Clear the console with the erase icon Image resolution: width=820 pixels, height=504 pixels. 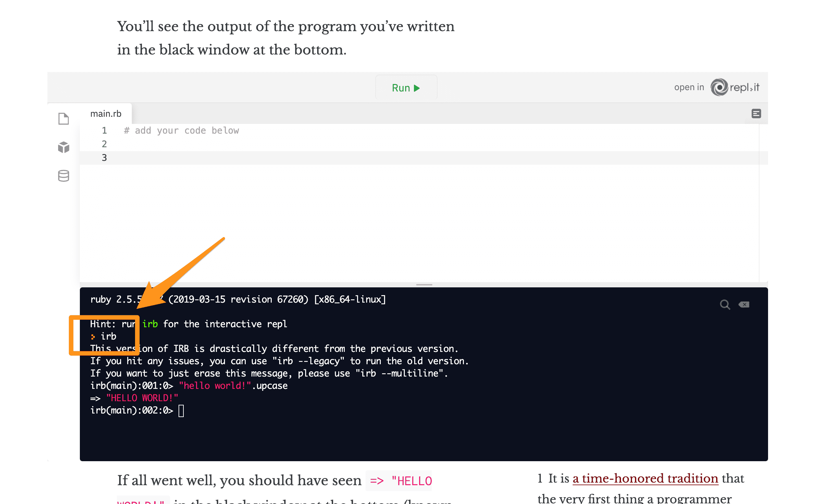coord(744,304)
